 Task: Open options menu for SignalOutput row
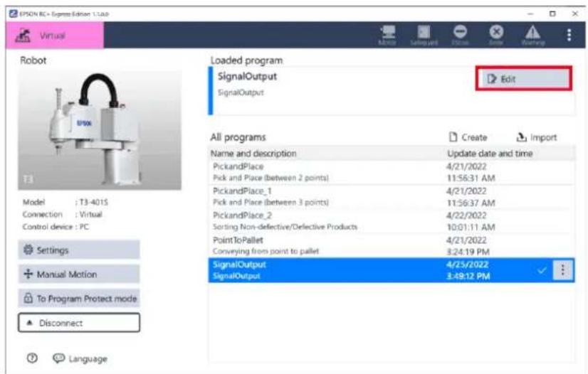562,270
